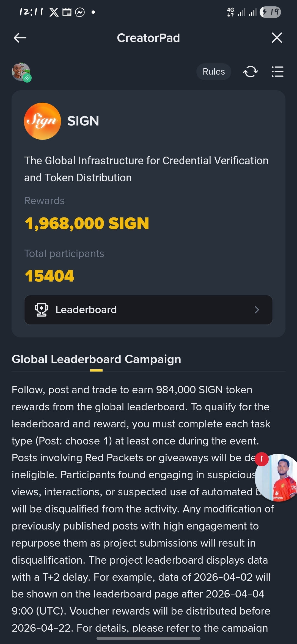This screenshot has width=297, height=644.
Task: Open the list menu icon
Action: coord(277,72)
